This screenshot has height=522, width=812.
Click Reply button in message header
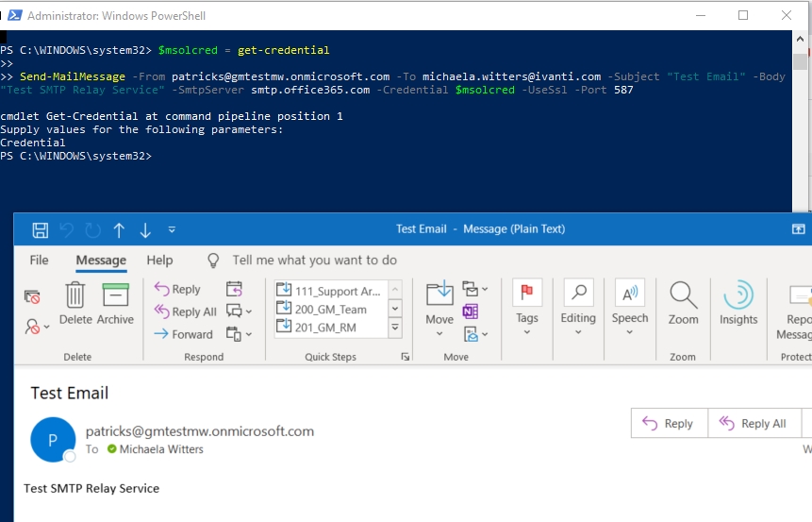668,424
